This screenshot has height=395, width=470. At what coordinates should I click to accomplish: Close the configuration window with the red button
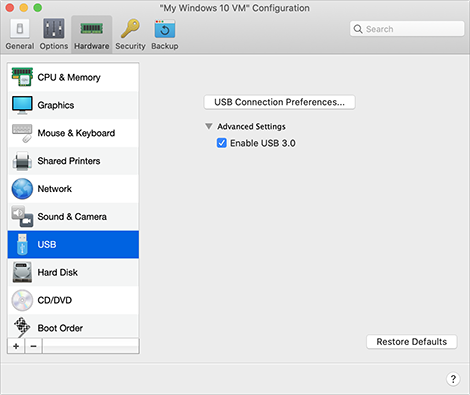(x=10, y=8)
